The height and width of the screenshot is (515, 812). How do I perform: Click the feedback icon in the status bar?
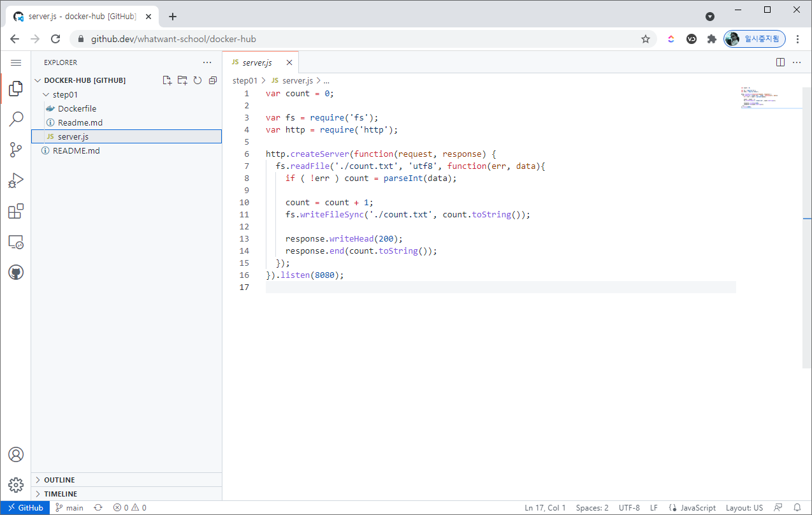pos(778,508)
